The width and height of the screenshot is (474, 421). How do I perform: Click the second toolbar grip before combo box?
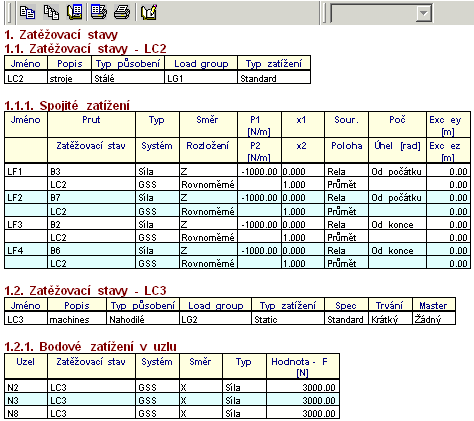click(325, 13)
